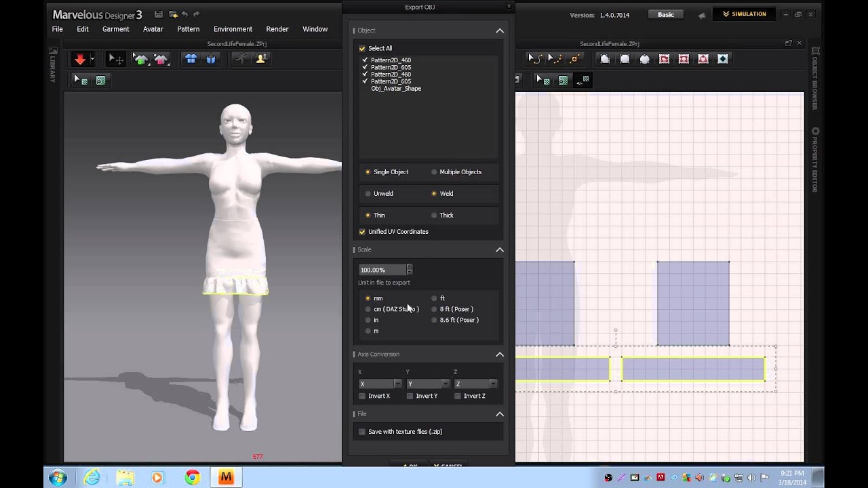Click the undo arrow in title bar
Screen dimensions: 868x488
pos(184,14)
